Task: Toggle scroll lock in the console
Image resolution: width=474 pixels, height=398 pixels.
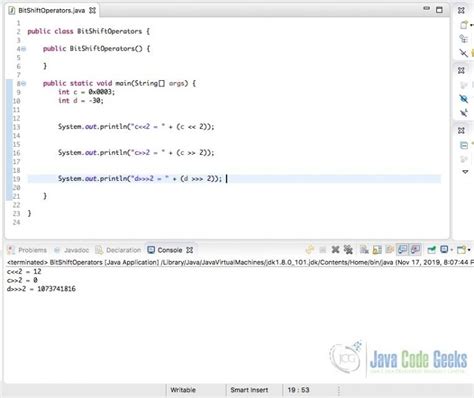Action: pyautogui.click(x=377, y=249)
